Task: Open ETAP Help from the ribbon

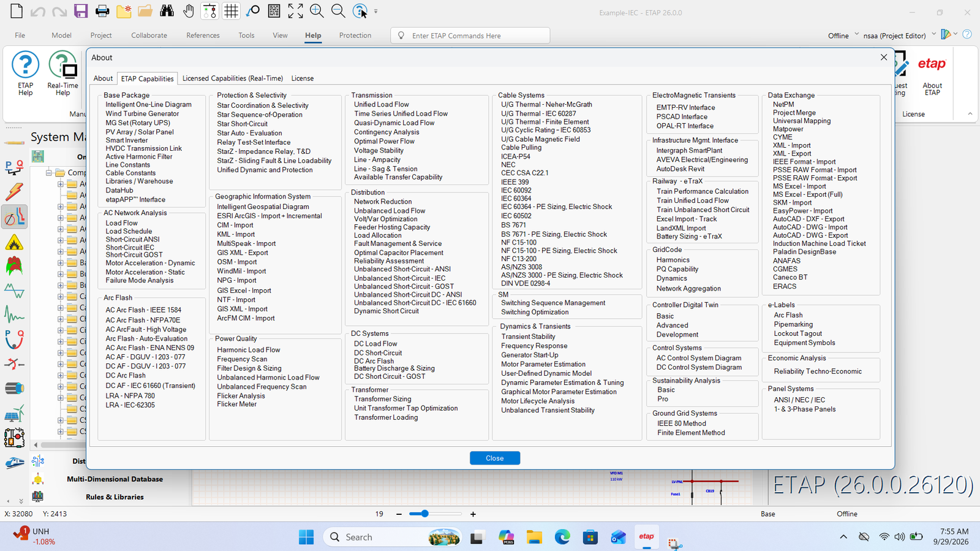Action: coord(25,74)
